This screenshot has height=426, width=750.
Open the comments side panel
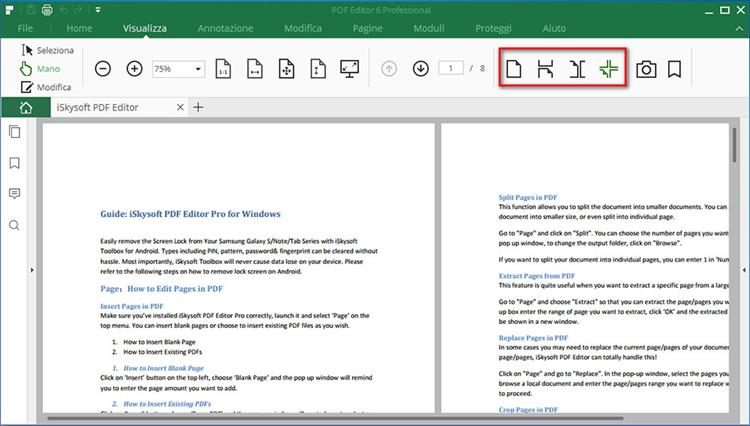tap(15, 194)
